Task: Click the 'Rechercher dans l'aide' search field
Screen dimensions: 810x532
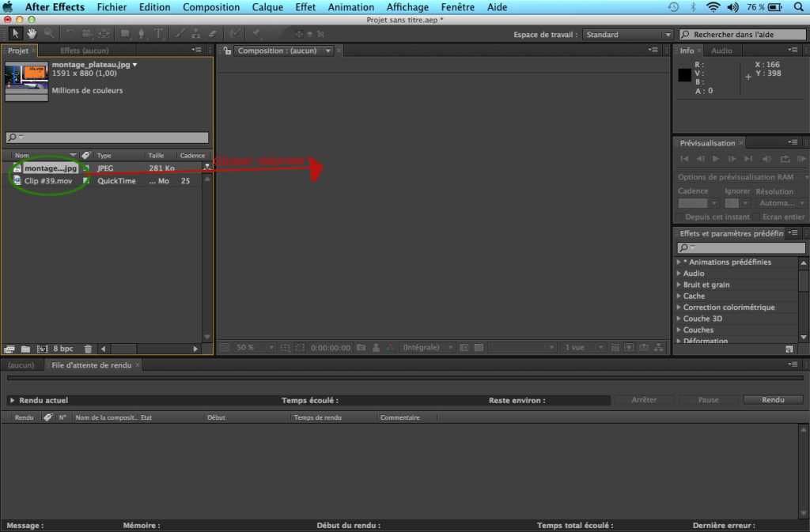Action: pyautogui.click(x=742, y=35)
